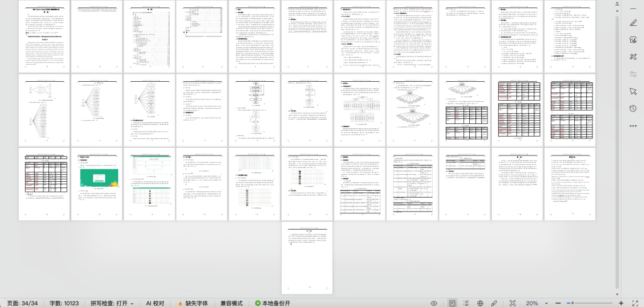This screenshot has height=307, width=644.
Task: Click 兼容模式 in status bar
Action: click(231, 303)
